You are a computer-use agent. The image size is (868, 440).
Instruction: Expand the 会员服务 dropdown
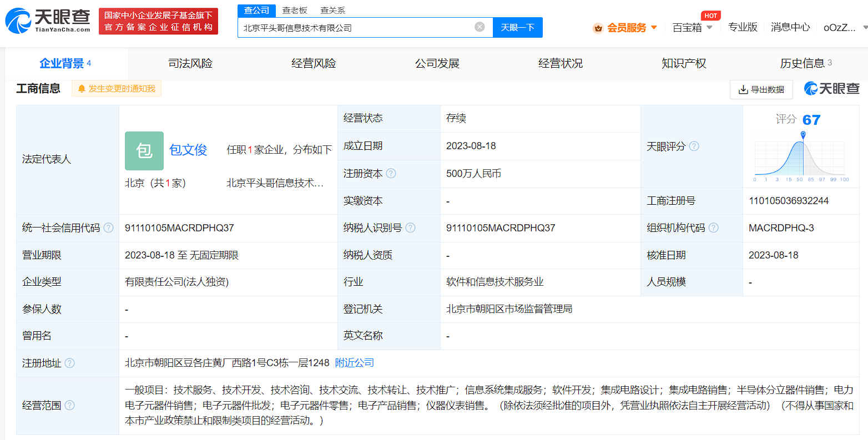click(x=625, y=28)
